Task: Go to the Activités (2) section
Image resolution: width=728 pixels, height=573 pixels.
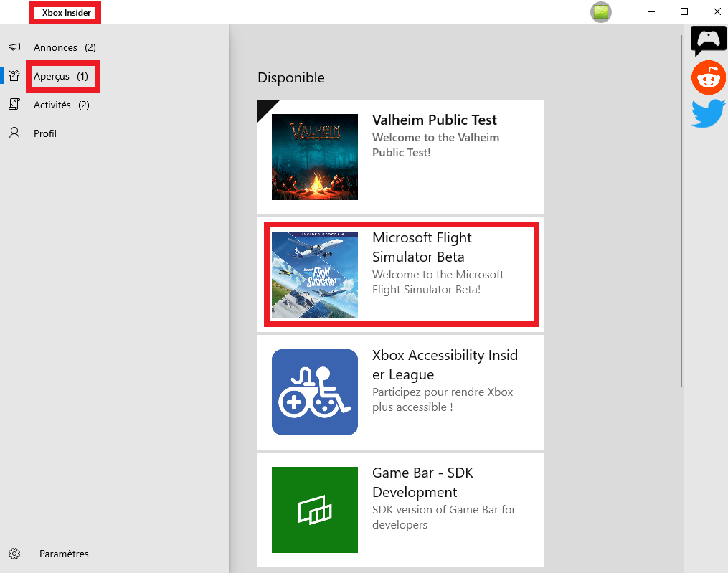Action: pyautogui.click(x=61, y=105)
